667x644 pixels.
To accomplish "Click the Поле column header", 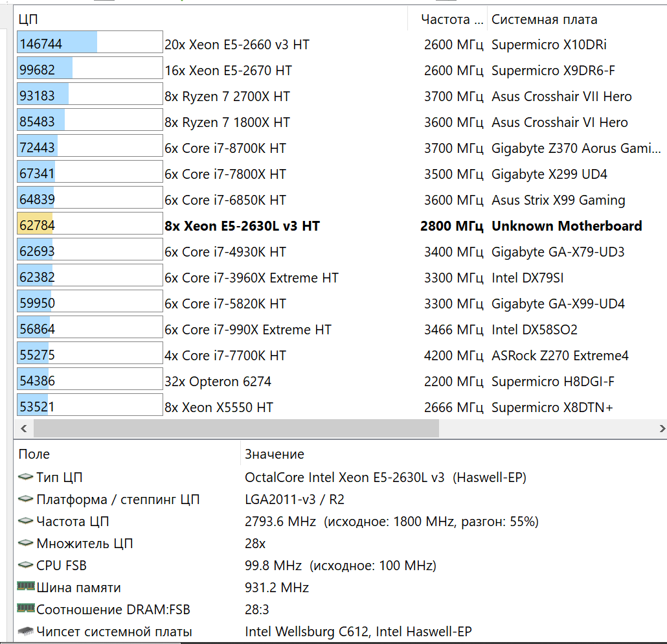I will click(127, 454).
